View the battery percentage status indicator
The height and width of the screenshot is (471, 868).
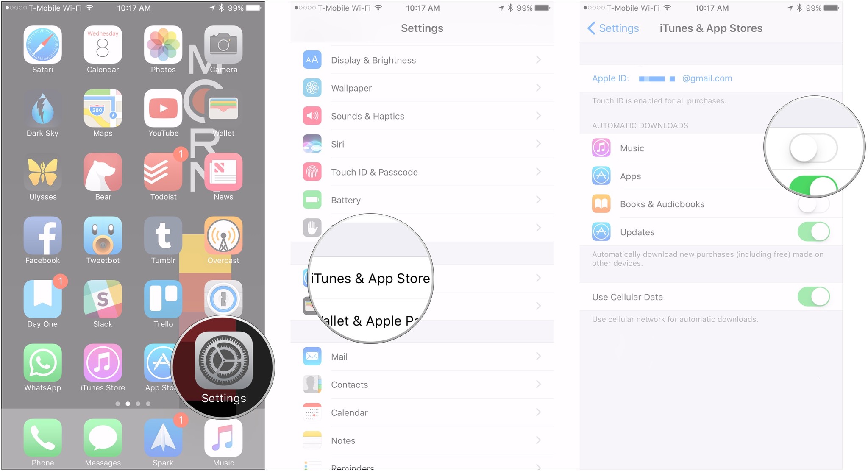238,6
